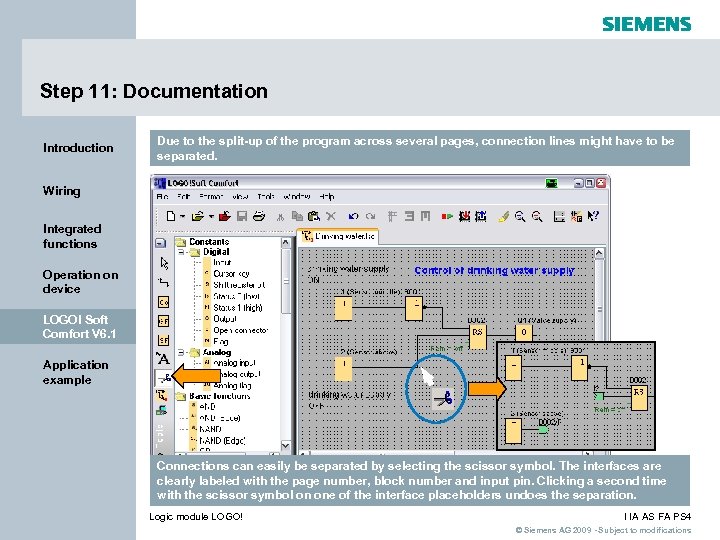The image size is (720, 540).
Task: Select the scissors Cut/Join tool
Action: coord(163,378)
